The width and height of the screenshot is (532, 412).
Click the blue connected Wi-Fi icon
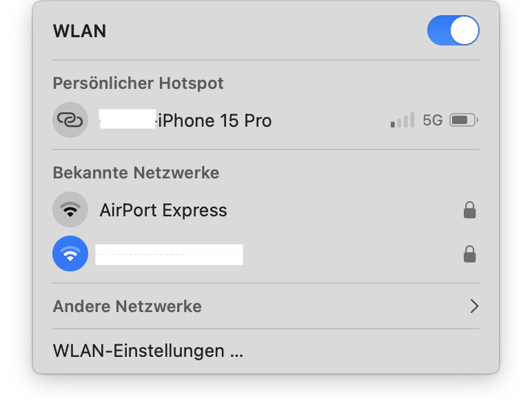pos(70,254)
